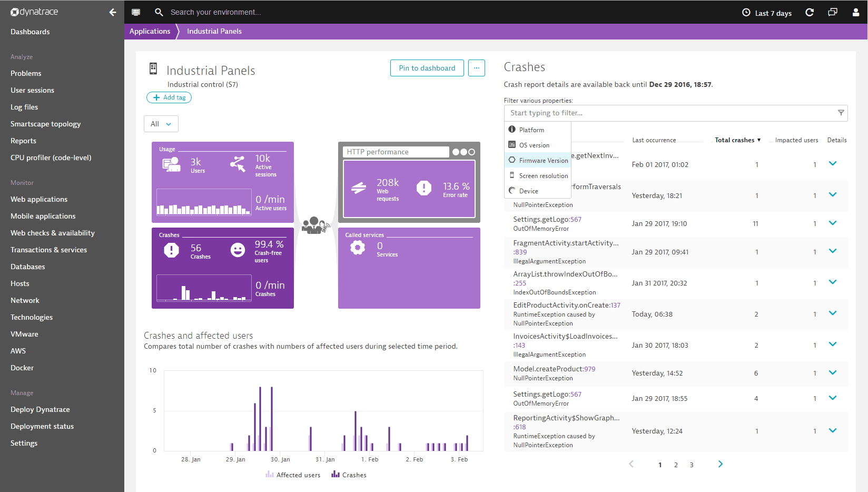Screen dimensions: 868x492
Task: Open CPU profiler (code-level) in sidebar
Action: tap(51, 158)
